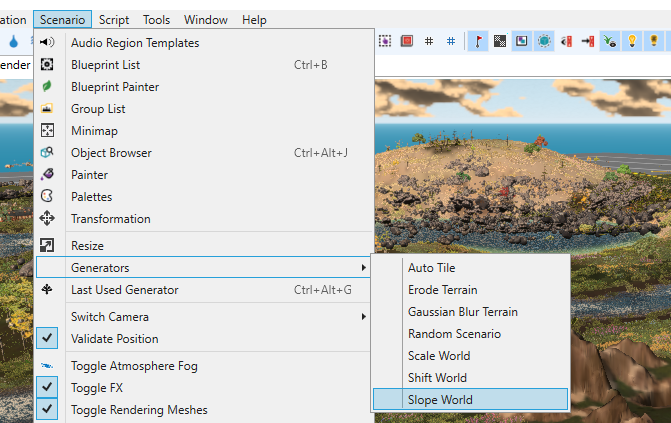This screenshot has width=671, height=423.
Task: Click the Blueprint List menu icon
Action: (x=47, y=64)
